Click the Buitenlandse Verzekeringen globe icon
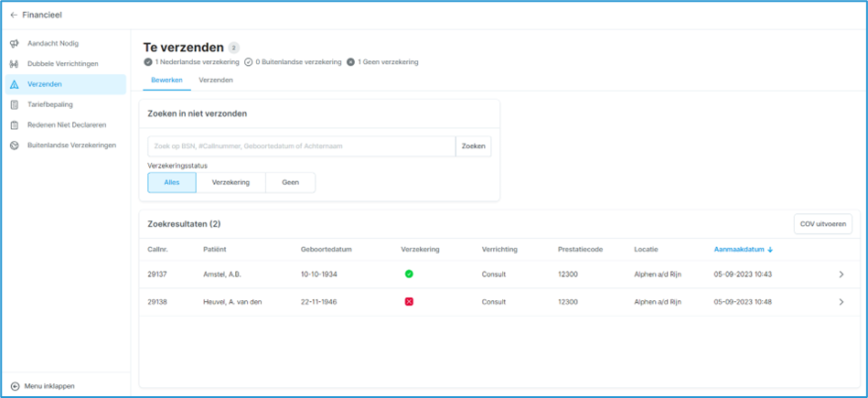Image resolution: width=868 pixels, height=398 pixels. pos(15,145)
